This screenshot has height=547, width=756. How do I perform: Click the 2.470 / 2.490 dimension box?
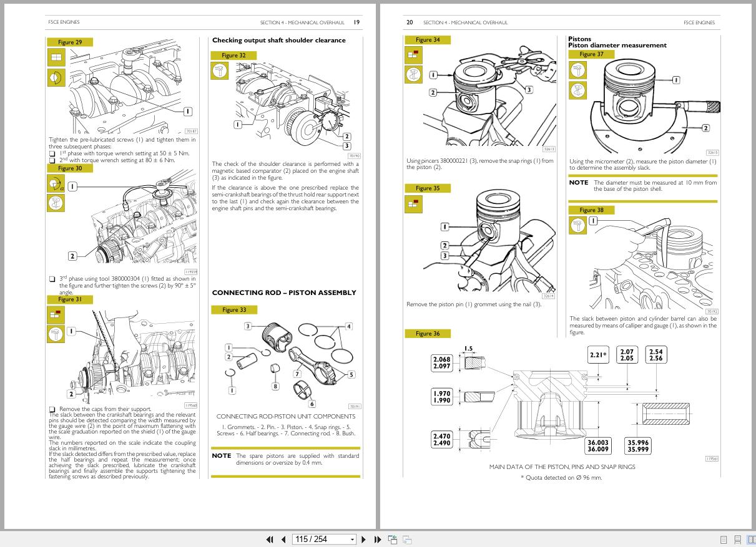[441, 440]
